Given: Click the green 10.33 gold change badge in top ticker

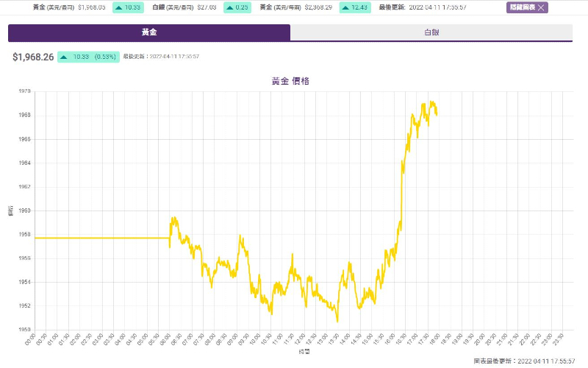Looking at the screenshot, I should 129,7.
